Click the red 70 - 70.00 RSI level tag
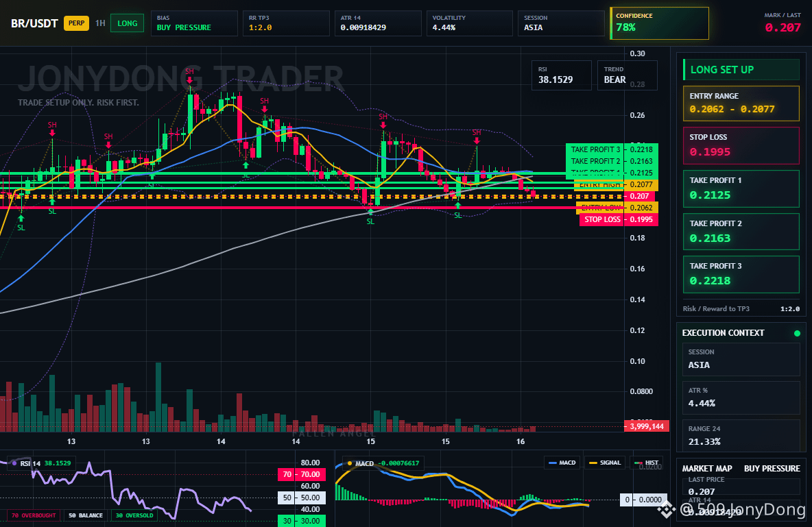This screenshot has width=812, height=527. click(x=301, y=474)
